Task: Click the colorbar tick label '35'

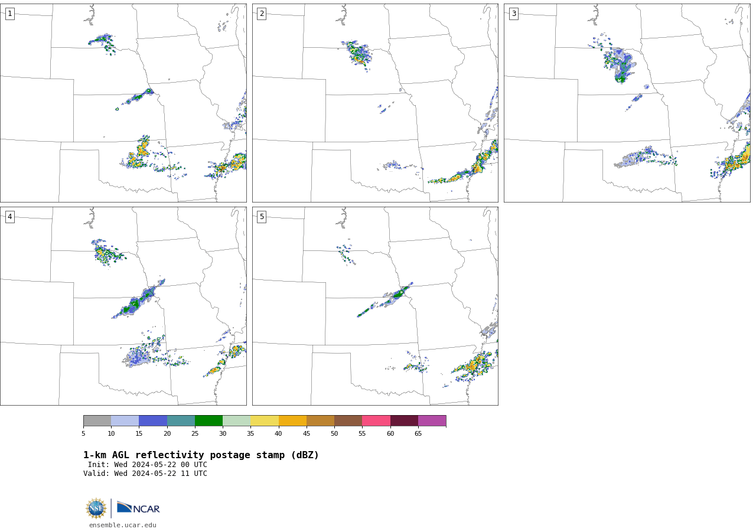Action: tap(250, 433)
